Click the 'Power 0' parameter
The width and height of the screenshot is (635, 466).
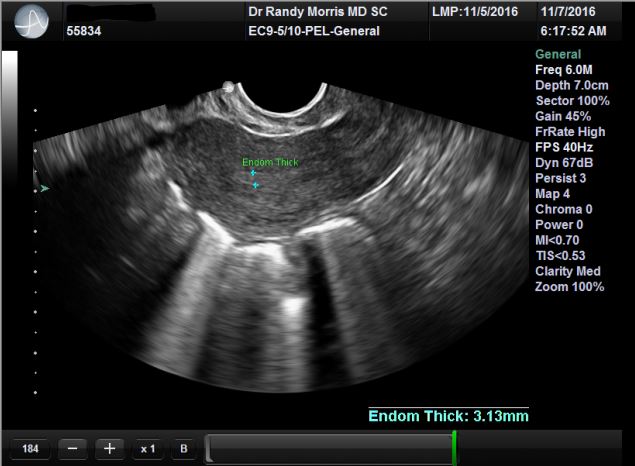click(x=559, y=225)
